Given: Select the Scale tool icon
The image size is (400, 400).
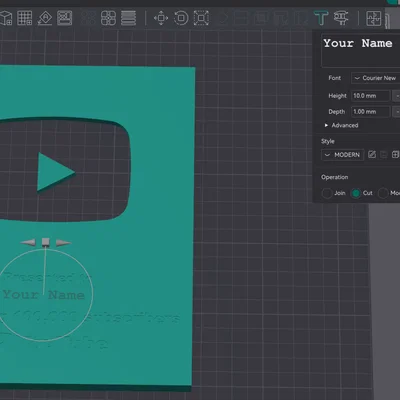Looking at the screenshot, I should 201,18.
